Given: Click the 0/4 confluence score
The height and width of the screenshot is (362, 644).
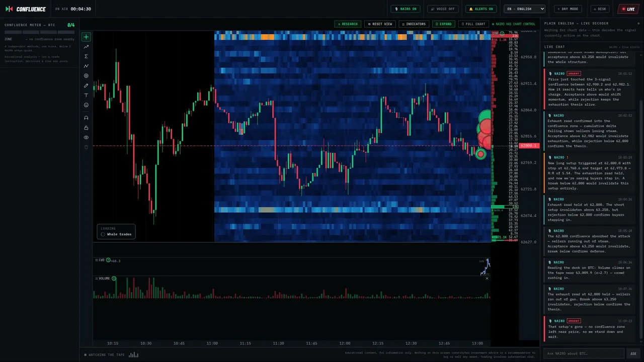Looking at the screenshot, I should pyautogui.click(x=71, y=25).
